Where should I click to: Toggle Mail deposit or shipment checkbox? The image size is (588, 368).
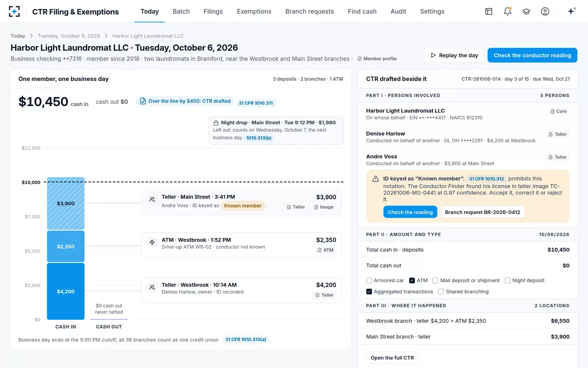(x=435, y=280)
